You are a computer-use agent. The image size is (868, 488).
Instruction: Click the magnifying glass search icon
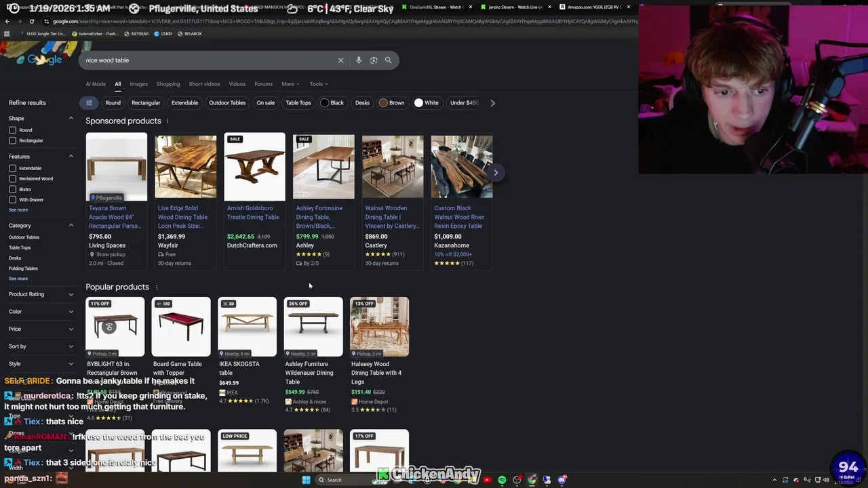coord(388,60)
